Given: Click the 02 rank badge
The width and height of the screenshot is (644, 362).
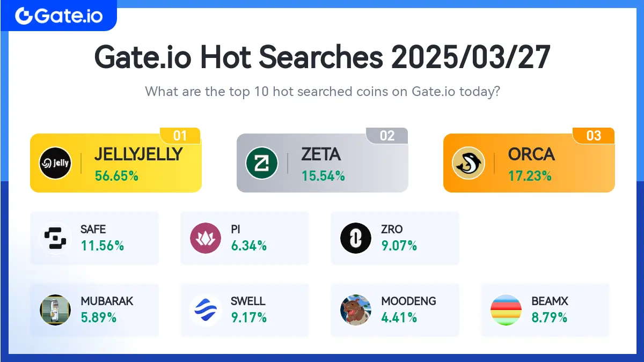Looking at the screenshot, I should tap(387, 136).
